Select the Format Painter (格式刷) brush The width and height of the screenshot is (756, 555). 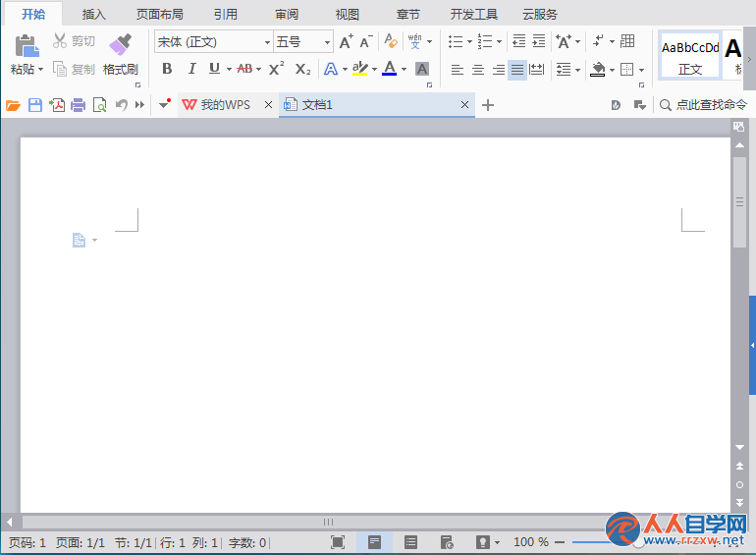click(121, 45)
